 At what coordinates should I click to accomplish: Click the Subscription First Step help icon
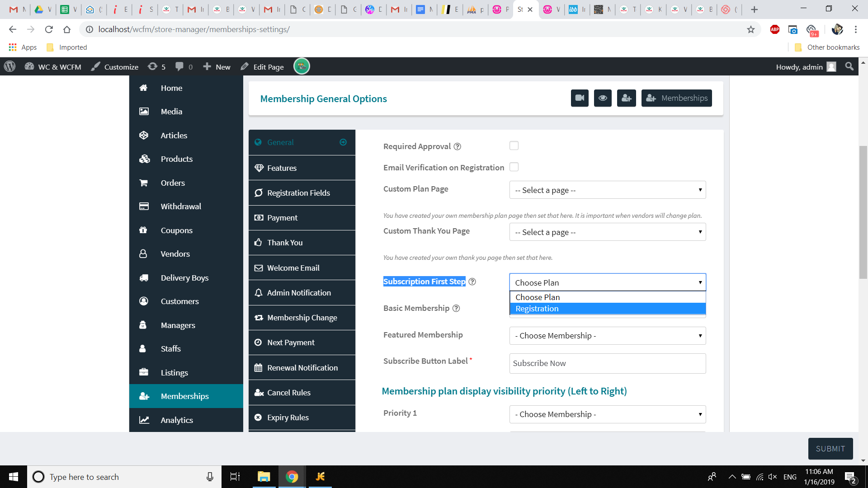[x=472, y=282]
